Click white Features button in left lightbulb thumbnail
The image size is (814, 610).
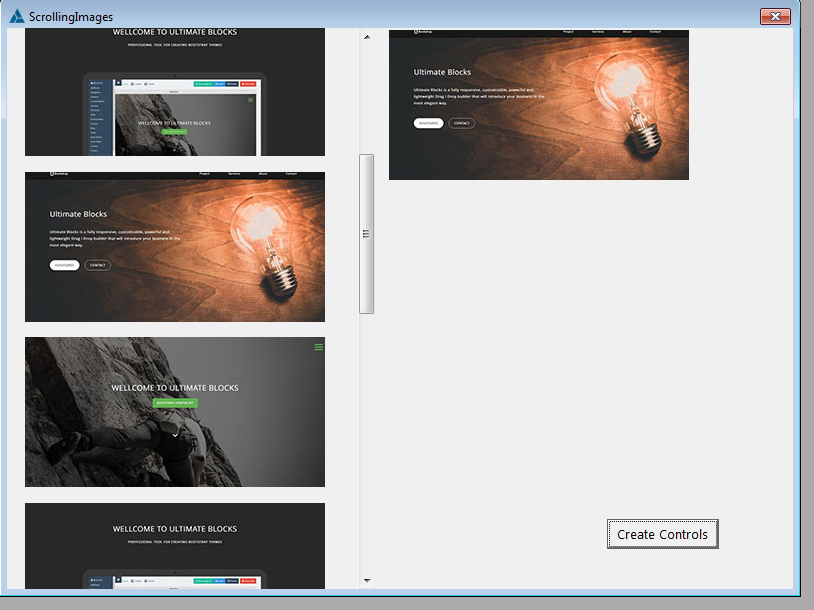pyautogui.click(x=64, y=265)
